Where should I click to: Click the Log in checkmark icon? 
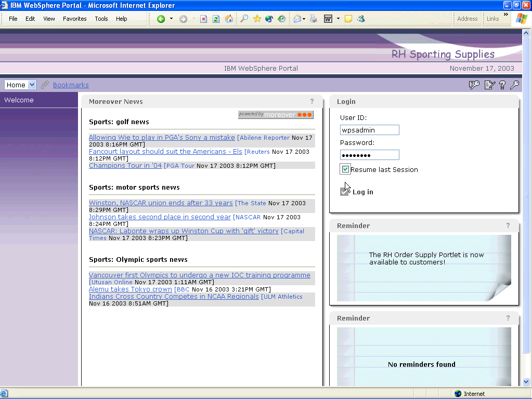point(344,192)
